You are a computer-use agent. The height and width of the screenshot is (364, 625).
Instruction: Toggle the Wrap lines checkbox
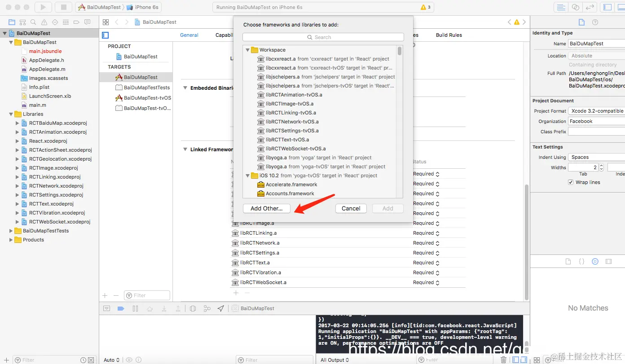(x=571, y=182)
